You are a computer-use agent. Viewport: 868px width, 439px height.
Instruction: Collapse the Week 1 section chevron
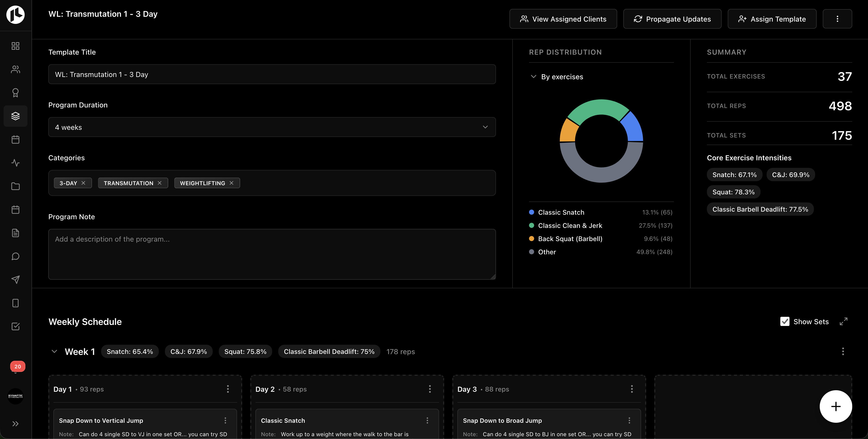click(54, 351)
